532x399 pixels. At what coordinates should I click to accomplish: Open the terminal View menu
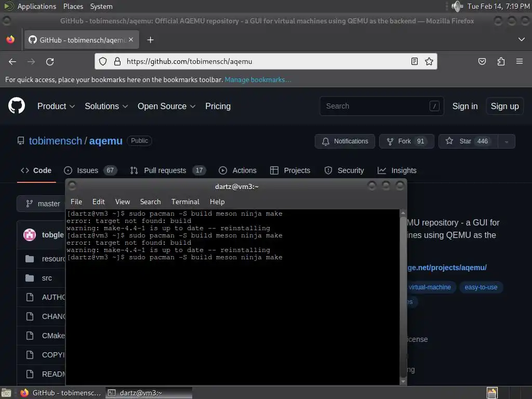123,202
